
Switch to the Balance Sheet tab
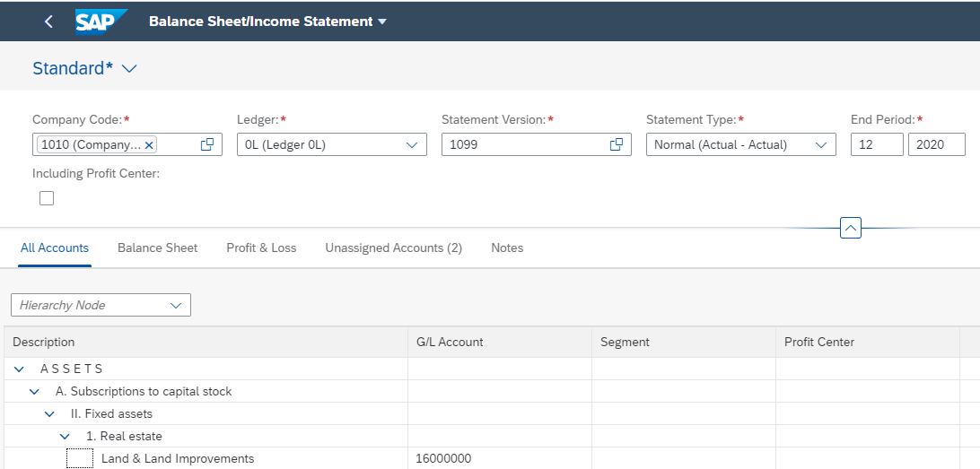158,248
